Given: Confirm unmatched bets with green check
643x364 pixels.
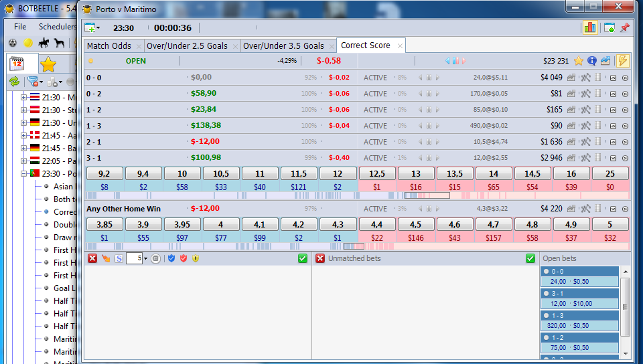Looking at the screenshot, I should click(530, 258).
